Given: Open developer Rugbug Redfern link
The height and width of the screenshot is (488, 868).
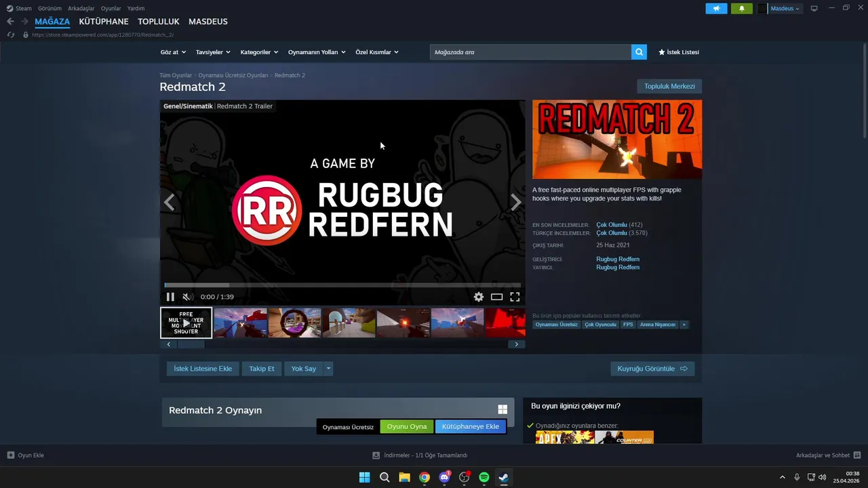Looking at the screenshot, I should tap(618, 259).
